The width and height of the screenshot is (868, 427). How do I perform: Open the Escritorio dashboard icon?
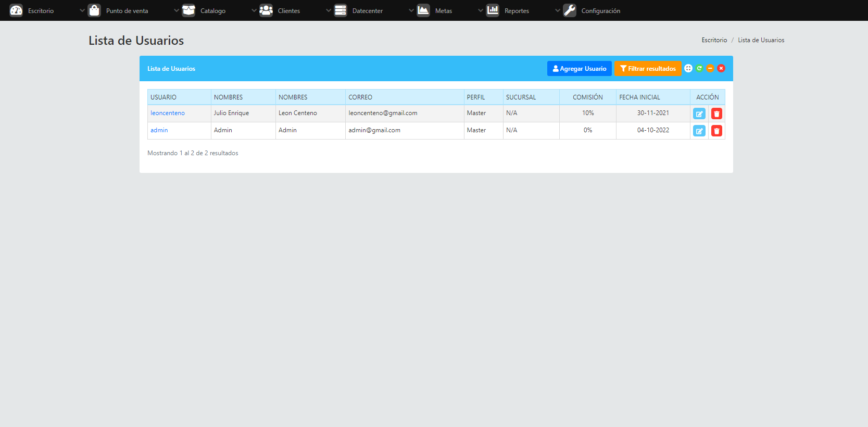16,10
